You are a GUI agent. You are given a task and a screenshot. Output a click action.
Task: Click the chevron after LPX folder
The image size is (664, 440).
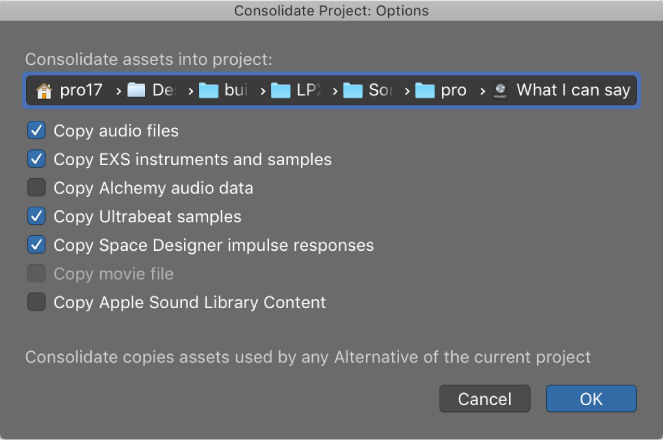[x=335, y=91]
